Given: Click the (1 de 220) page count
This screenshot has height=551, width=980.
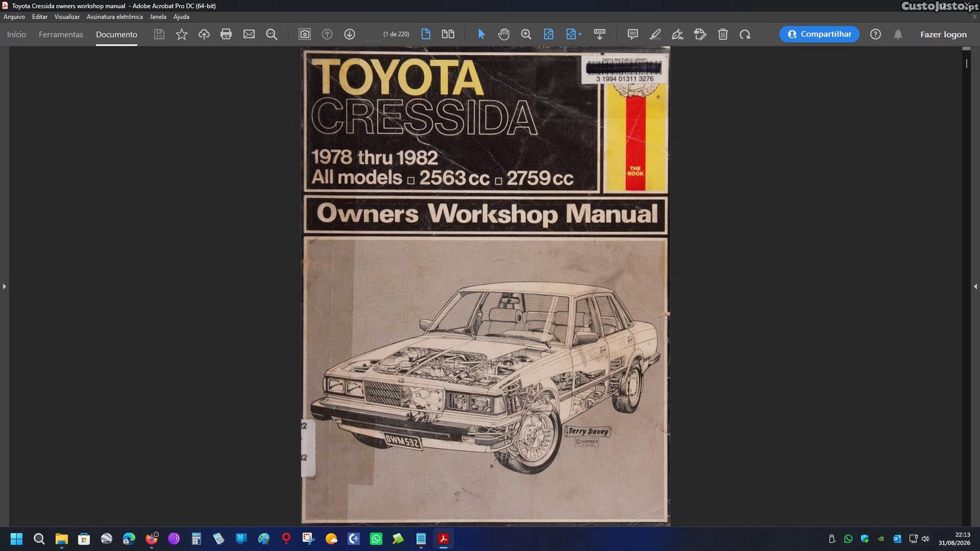Looking at the screenshot, I should click(396, 34).
